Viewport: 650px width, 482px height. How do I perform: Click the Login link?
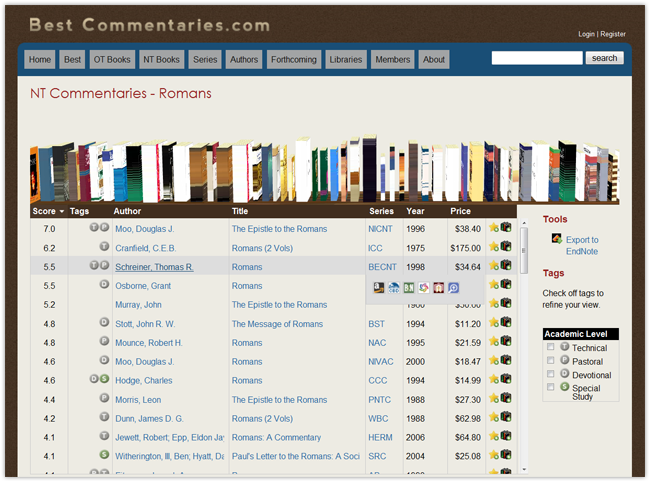click(x=586, y=34)
